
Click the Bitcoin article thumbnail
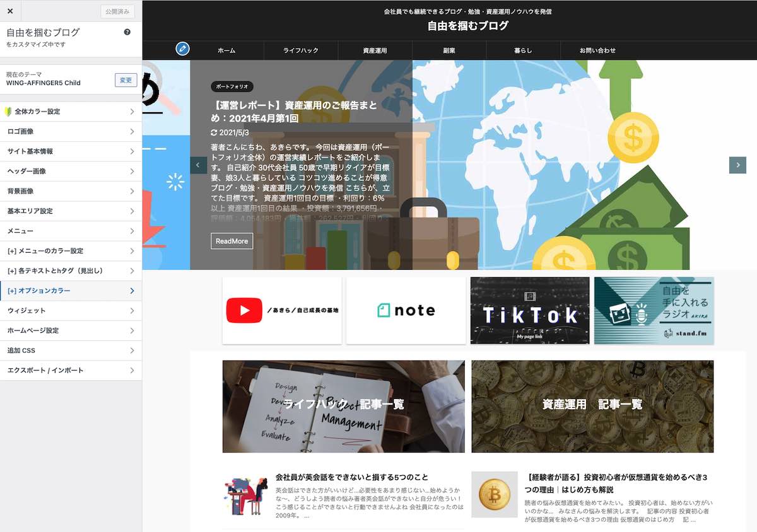494,495
